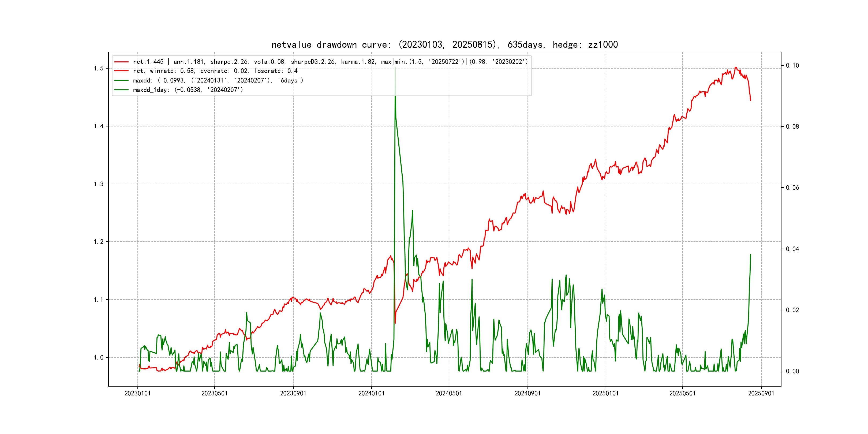Click the 20250501 x-axis tick label
Viewport: 868px width, 434px height.
point(682,393)
